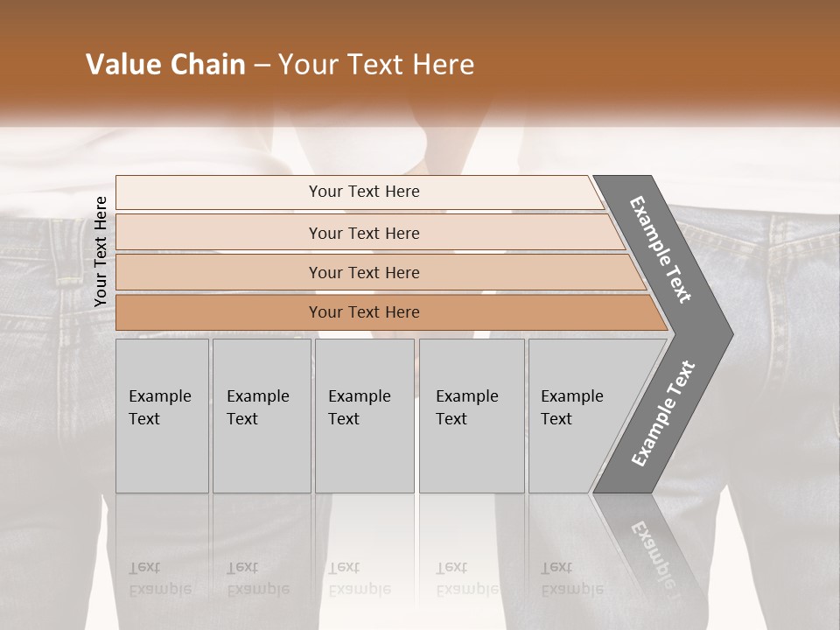Click the topmost 'Your Text Here' bar
The height and width of the screenshot is (630, 840).
tap(360, 192)
